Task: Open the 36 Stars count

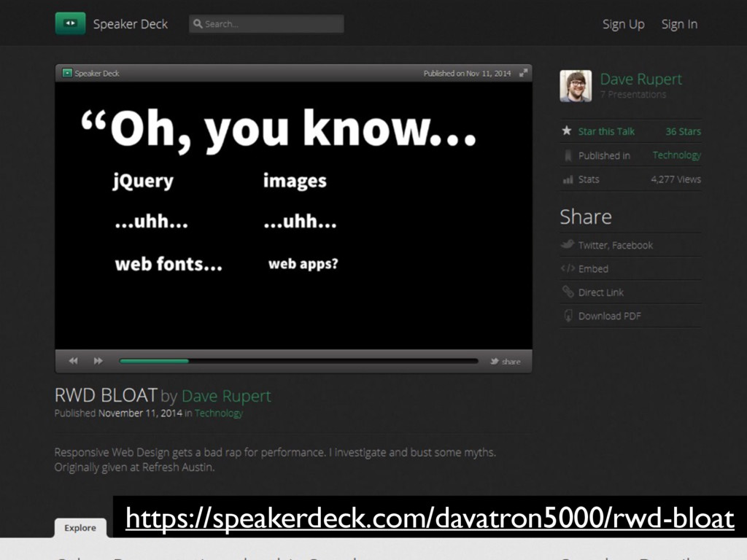Action: [683, 131]
